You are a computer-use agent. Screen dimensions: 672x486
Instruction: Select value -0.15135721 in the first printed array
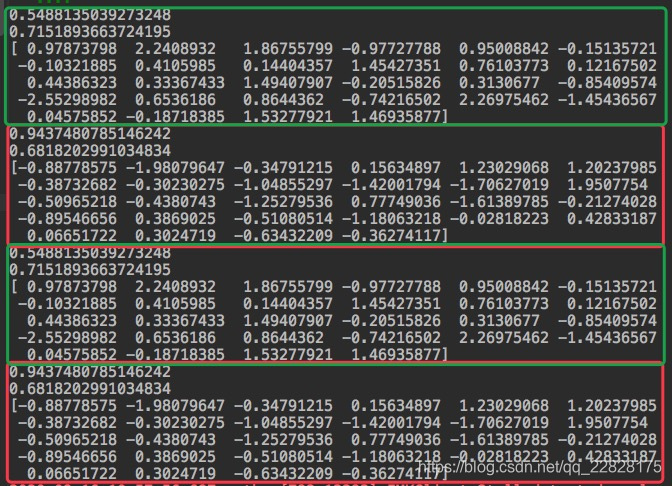click(607, 48)
